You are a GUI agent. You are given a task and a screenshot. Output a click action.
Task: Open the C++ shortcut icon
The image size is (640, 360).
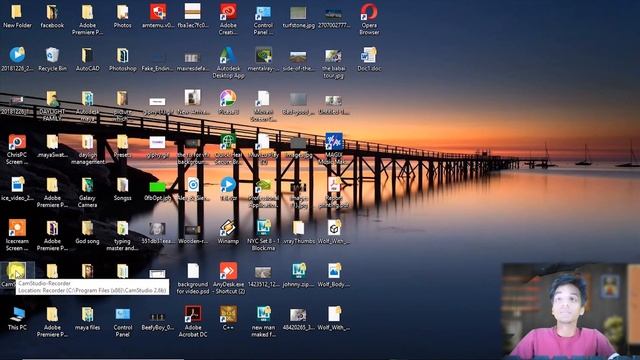point(228,318)
